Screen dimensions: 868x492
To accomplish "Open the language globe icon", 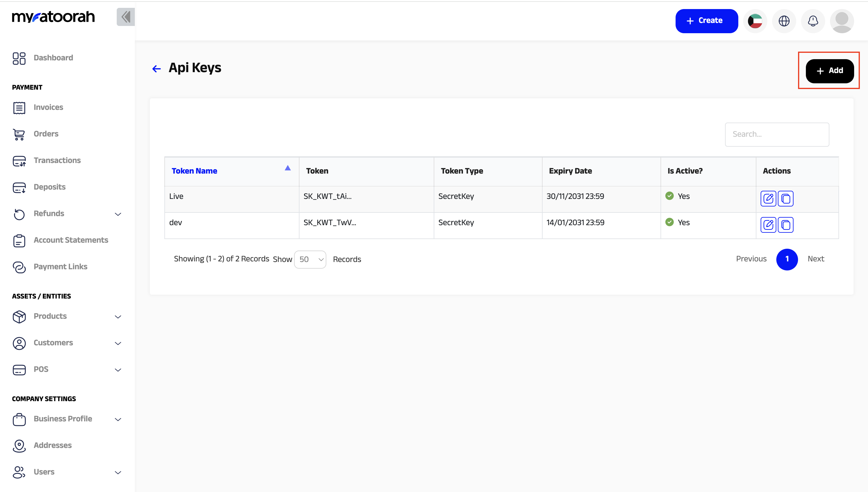I will click(x=784, y=21).
